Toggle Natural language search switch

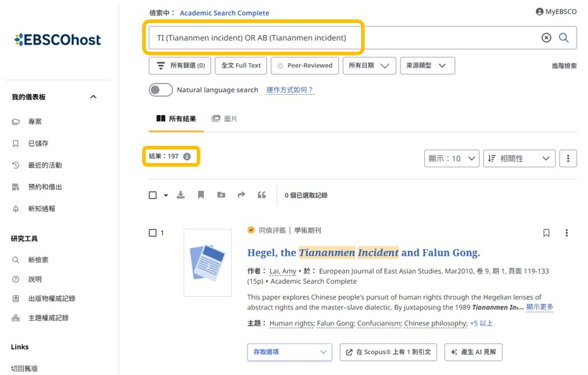click(161, 90)
